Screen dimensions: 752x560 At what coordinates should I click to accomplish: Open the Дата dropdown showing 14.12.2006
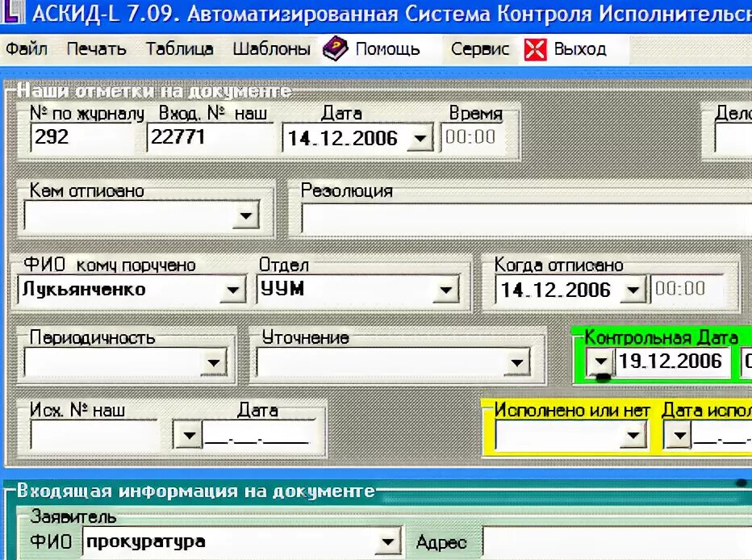point(419,138)
